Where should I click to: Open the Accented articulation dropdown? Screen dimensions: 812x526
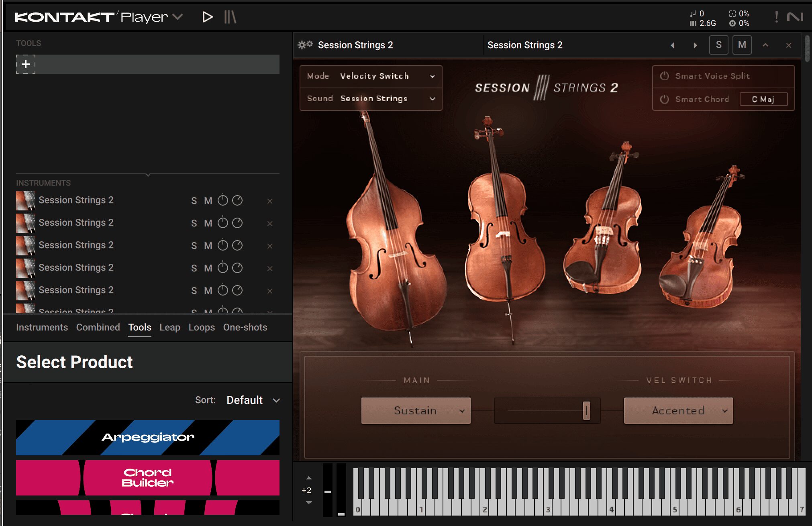pyautogui.click(x=678, y=411)
